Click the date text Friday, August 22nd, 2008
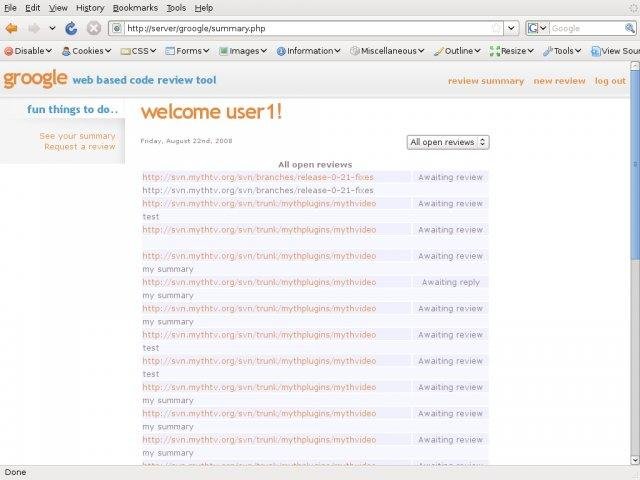The image size is (640, 480). [x=186, y=141]
